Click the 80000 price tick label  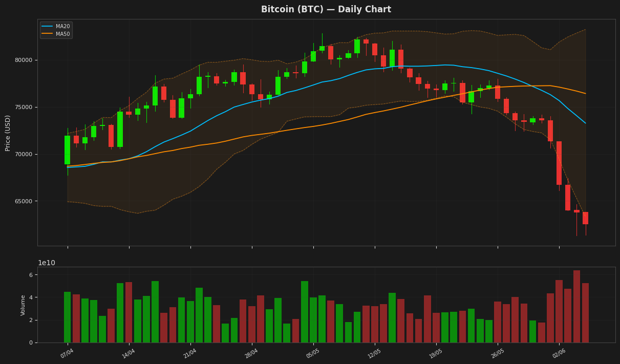pos(24,60)
